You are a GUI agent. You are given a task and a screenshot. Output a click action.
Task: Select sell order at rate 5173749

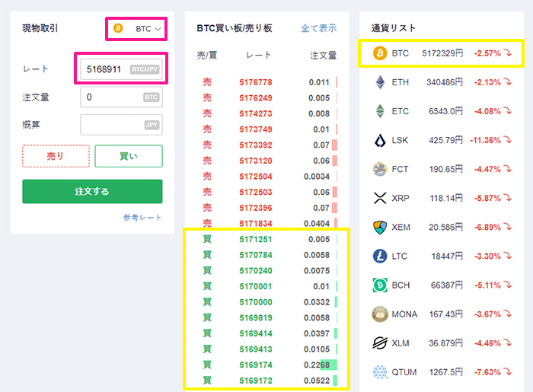267,129
